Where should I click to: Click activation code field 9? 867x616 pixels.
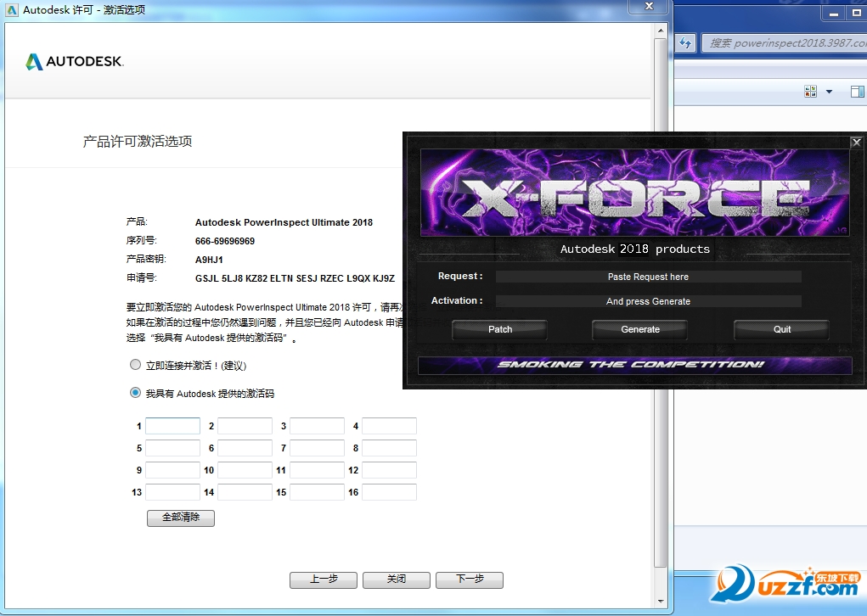[172, 470]
